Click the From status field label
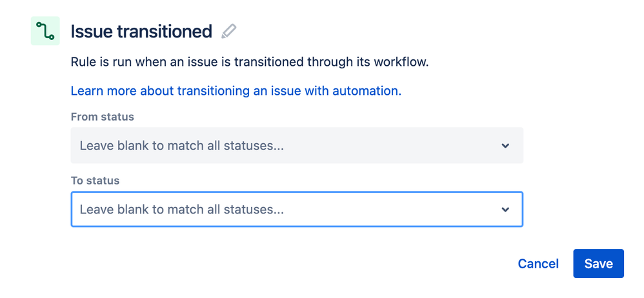 click(102, 117)
